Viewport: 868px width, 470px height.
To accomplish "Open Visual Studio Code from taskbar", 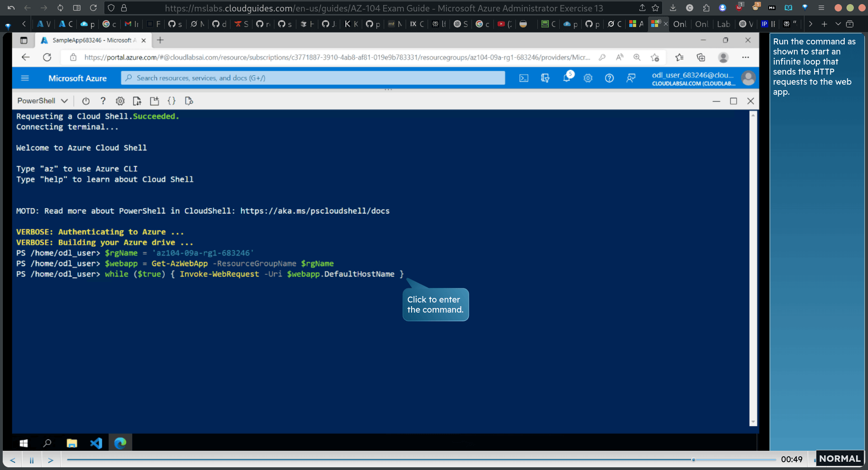I will pyautogui.click(x=96, y=443).
